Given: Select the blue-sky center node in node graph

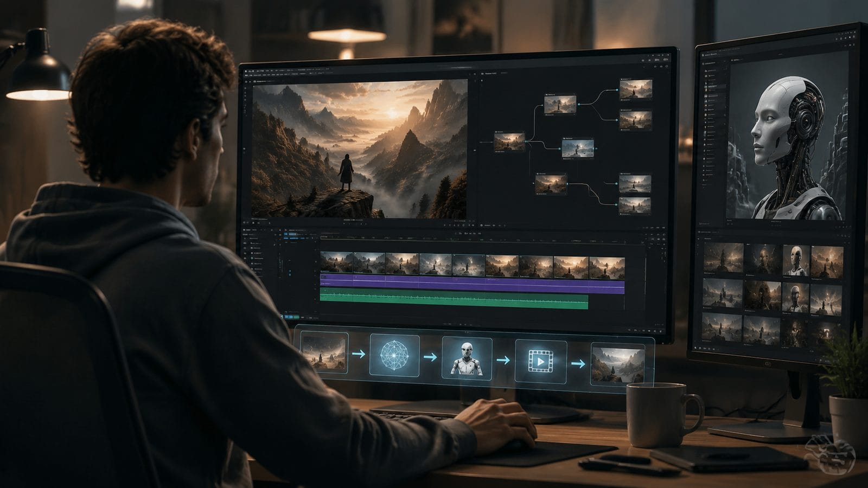Looking at the screenshot, I should click(578, 148).
